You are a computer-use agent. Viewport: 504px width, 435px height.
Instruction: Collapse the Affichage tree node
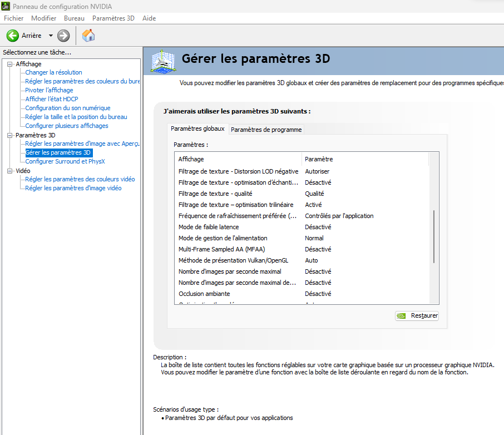point(9,64)
